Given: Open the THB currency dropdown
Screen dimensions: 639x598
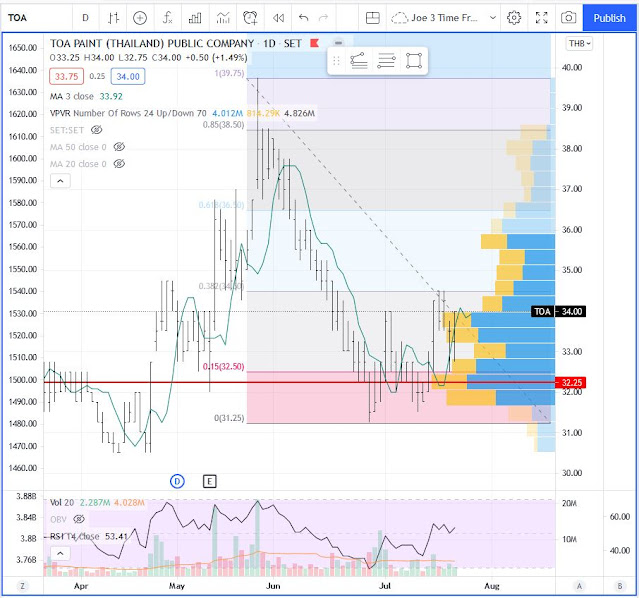Looking at the screenshot, I should tap(579, 43).
